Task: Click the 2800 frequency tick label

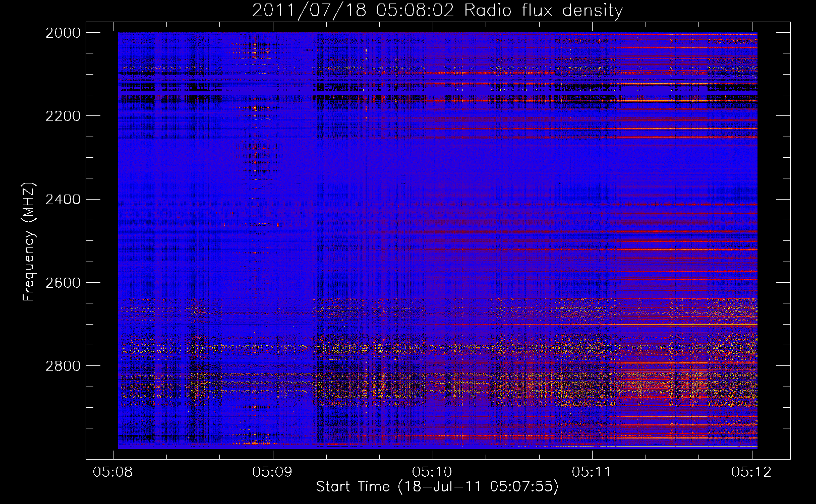Action: coord(63,366)
